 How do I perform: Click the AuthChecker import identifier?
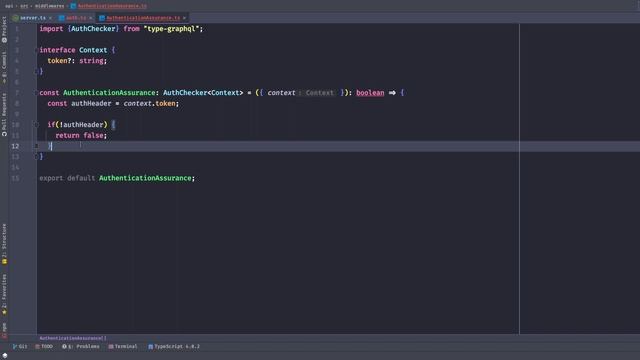(x=93, y=29)
